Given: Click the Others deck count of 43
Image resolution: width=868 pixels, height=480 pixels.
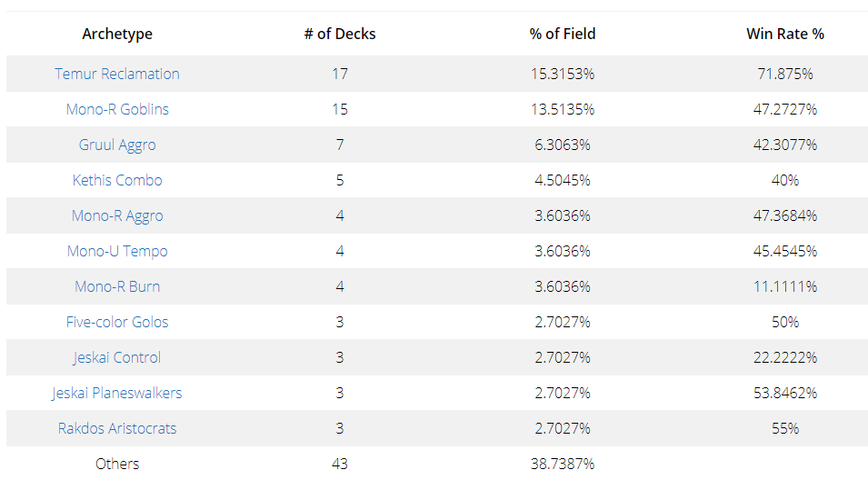Looking at the screenshot, I should tap(340, 464).
